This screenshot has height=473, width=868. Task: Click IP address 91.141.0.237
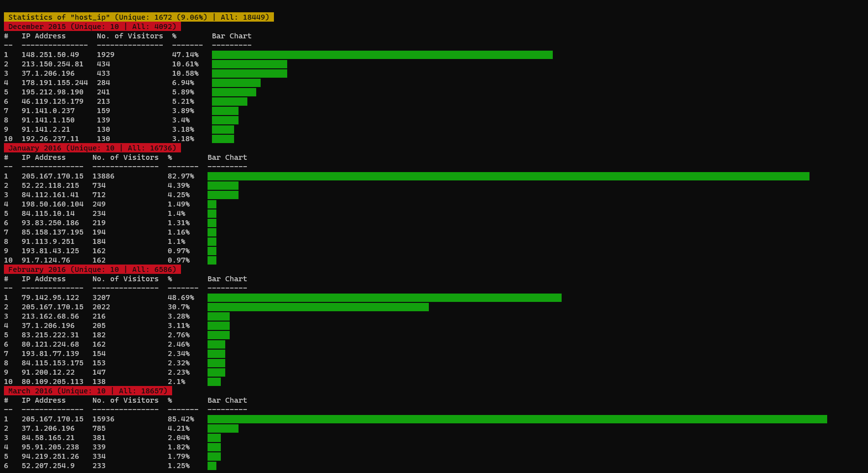tap(48, 111)
